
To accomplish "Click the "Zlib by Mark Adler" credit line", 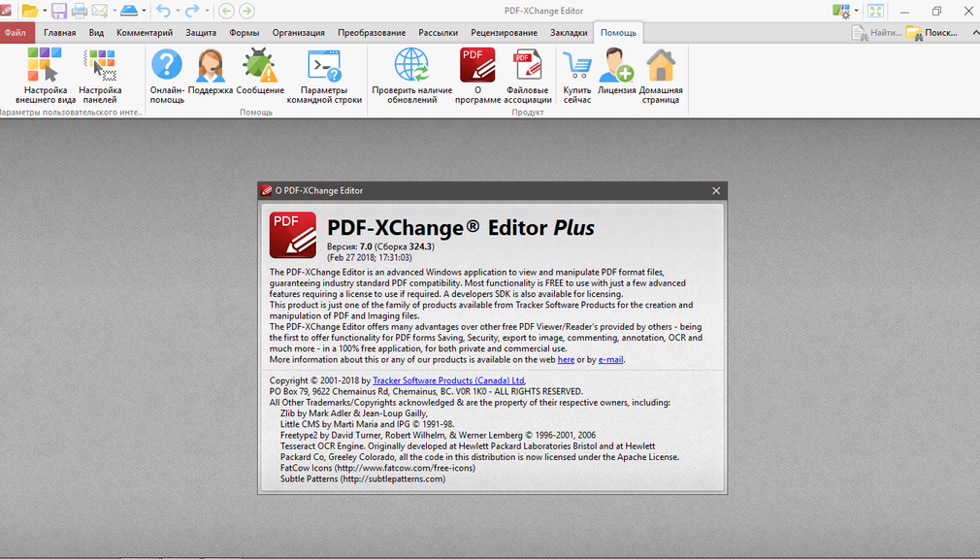I will (x=354, y=413).
